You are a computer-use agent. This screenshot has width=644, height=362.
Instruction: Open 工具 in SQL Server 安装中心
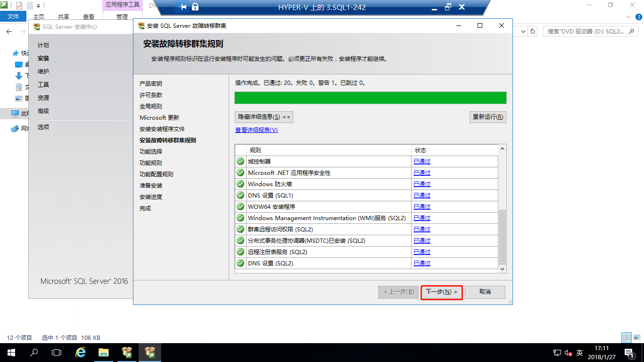pos(43,85)
